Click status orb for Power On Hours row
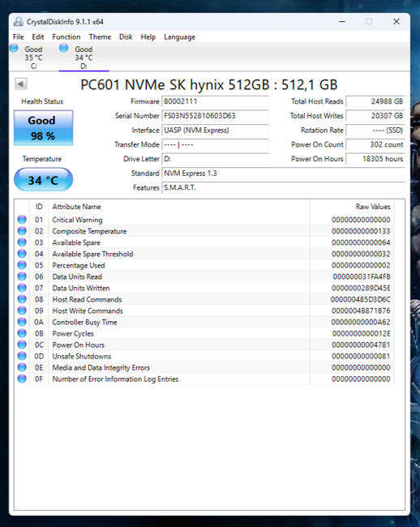Image resolution: width=420 pixels, height=527 pixels. [x=22, y=345]
